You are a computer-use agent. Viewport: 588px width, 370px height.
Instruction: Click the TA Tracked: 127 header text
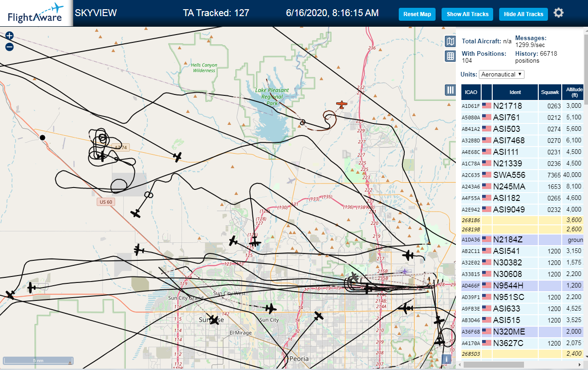click(x=216, y=13)
